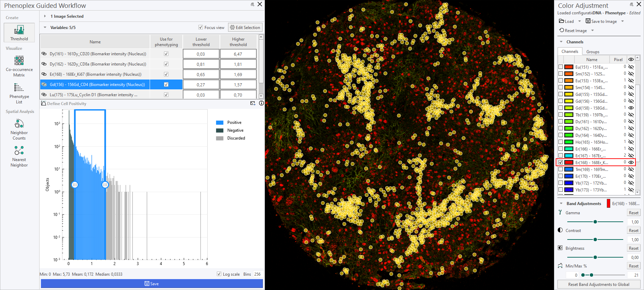Undock the Phenoplex Guided Workflow panel
Image resolution: width=644 pixels, height=290 pixels.
(x=252, y=4)
